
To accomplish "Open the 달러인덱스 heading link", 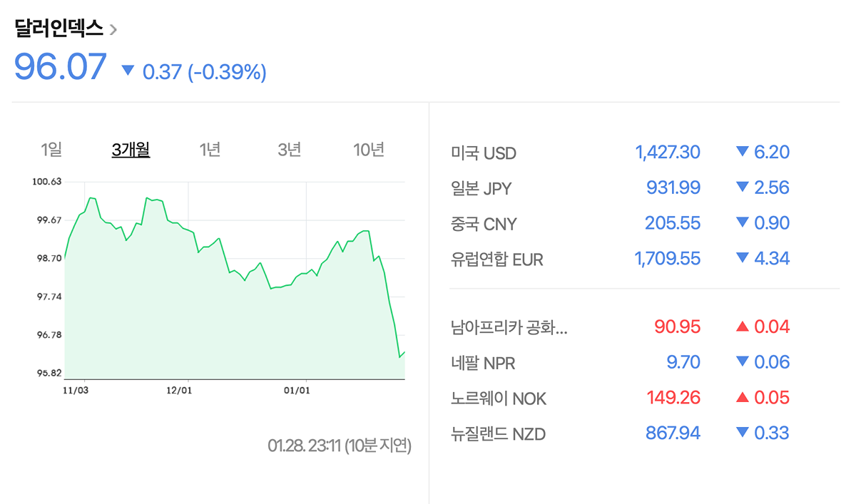I will point(58,29).
